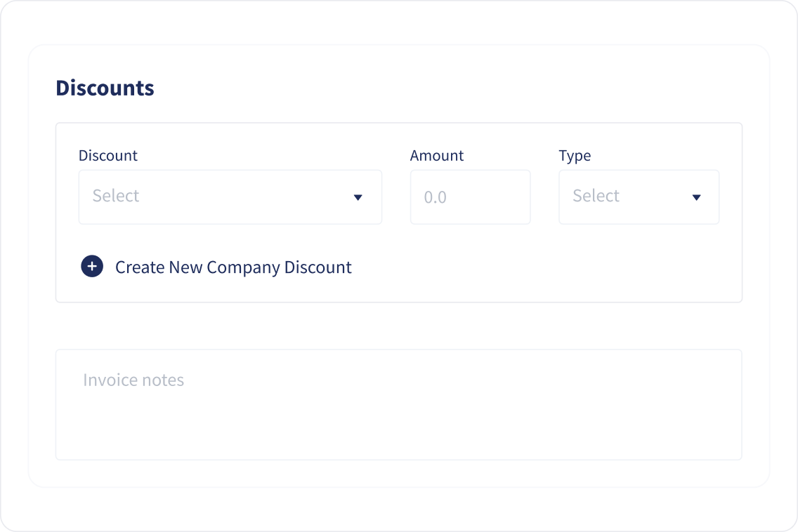Click the Amount field label

coord(437,155)
